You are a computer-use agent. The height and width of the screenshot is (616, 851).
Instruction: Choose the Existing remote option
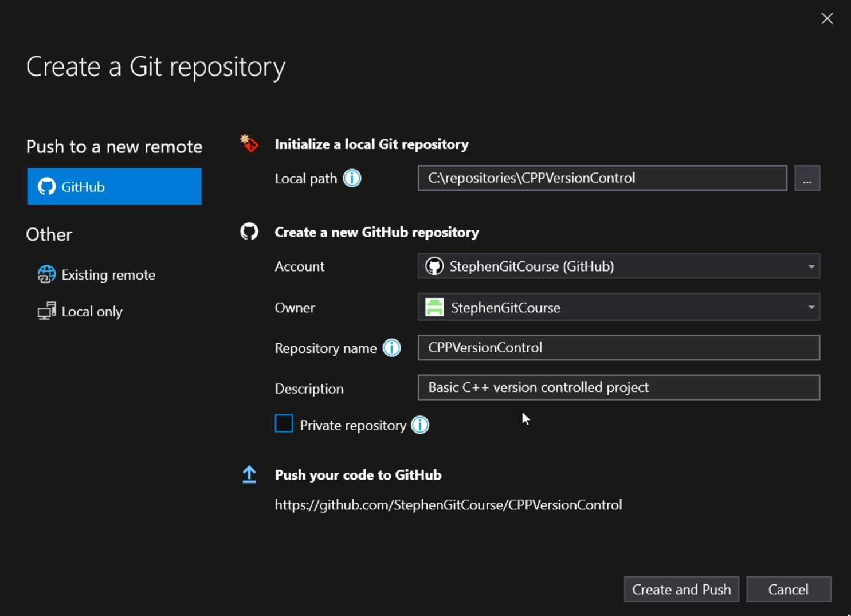coord(97,275)
